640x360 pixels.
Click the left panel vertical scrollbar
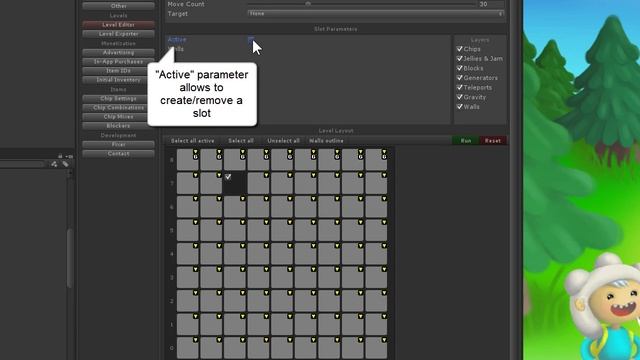click(70, 258)
